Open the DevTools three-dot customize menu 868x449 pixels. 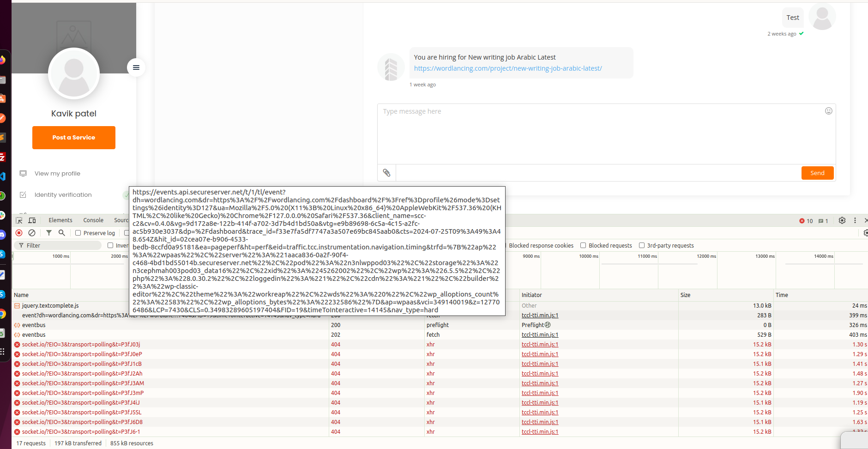click(x=855, y=220)
